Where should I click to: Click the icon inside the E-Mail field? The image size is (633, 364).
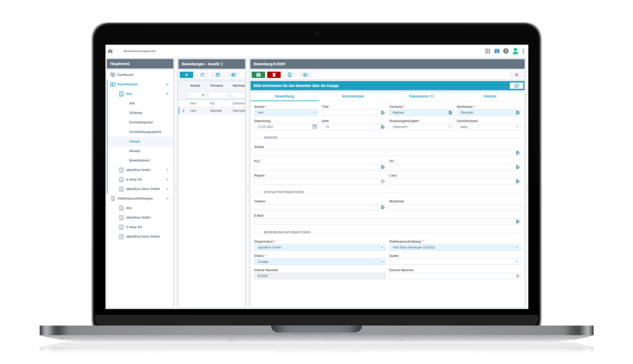pyautogui.click(x=517, y=221)
